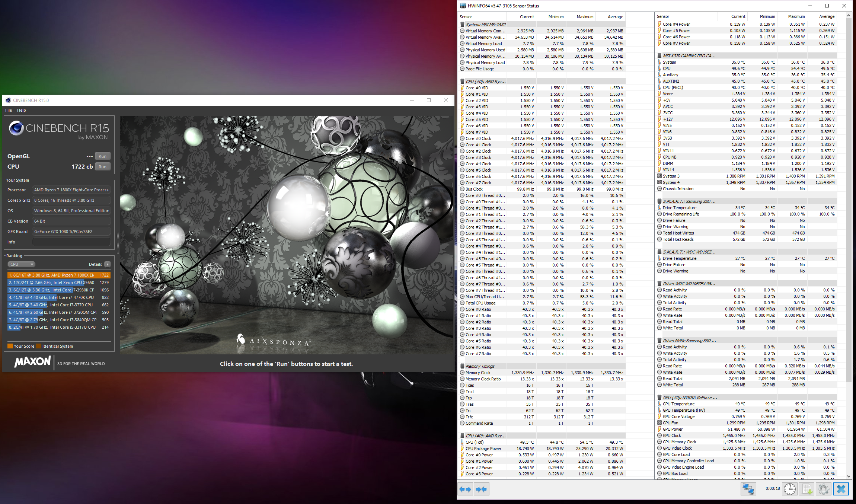Viewport: 856px width, 504px height.
Task: Start sensor logging with the sheet-plus icon
Action: tap(807, 489)
